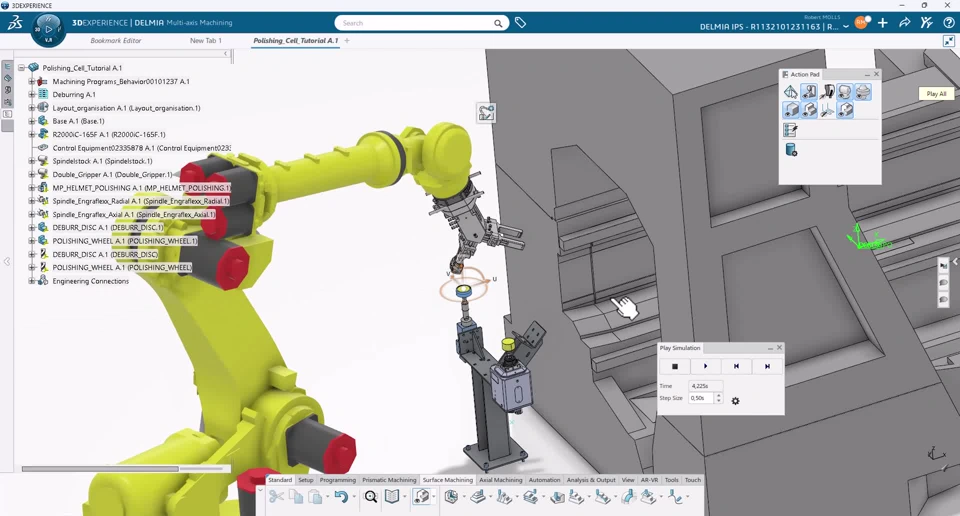Expand the Deburring A.1 node

(32, 94)
